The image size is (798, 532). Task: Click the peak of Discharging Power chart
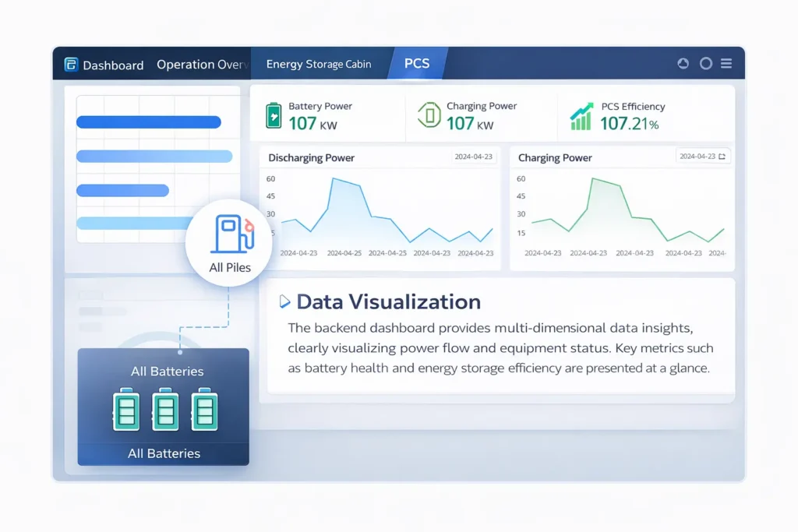(x=334, y=179)
